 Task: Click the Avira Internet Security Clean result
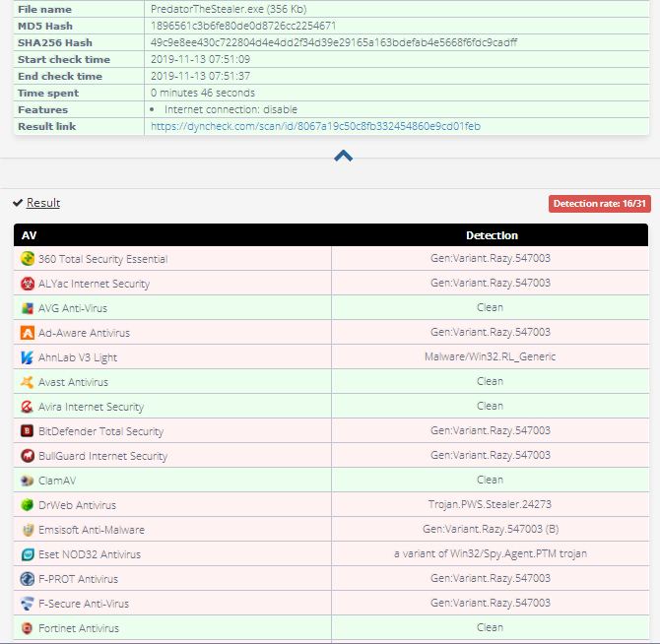(490, 406)
